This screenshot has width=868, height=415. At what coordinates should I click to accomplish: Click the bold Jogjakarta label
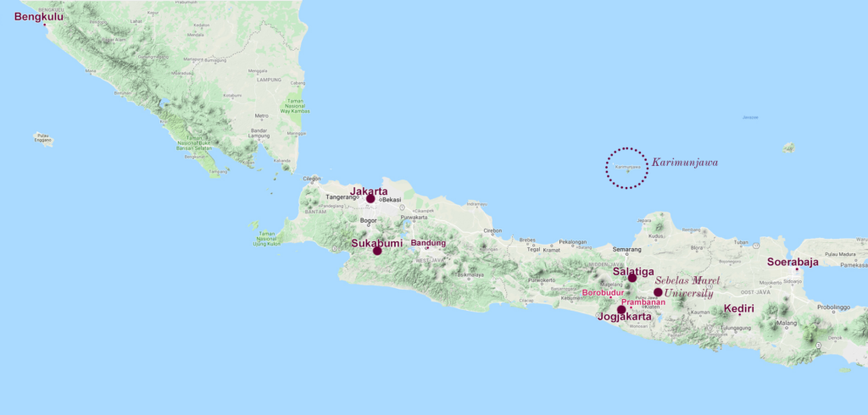point(625,317)
